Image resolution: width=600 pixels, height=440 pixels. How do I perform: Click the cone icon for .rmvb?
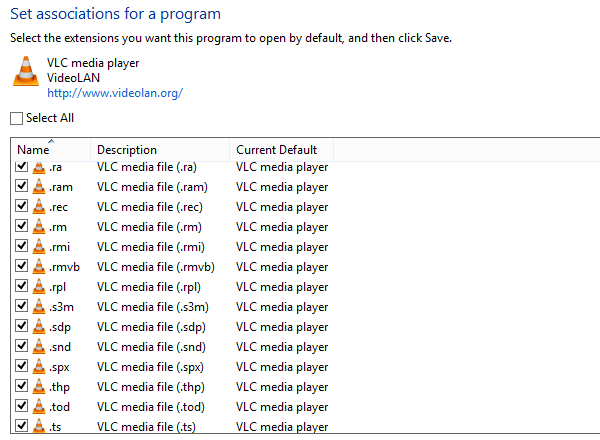click(x=39, y=266)
